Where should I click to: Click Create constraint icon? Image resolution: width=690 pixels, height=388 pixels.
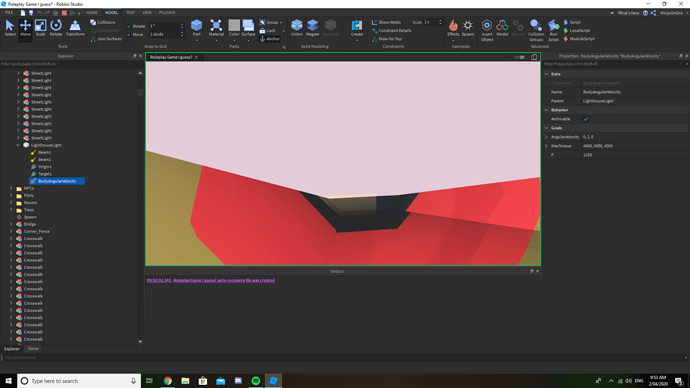[x=357, y=26]
